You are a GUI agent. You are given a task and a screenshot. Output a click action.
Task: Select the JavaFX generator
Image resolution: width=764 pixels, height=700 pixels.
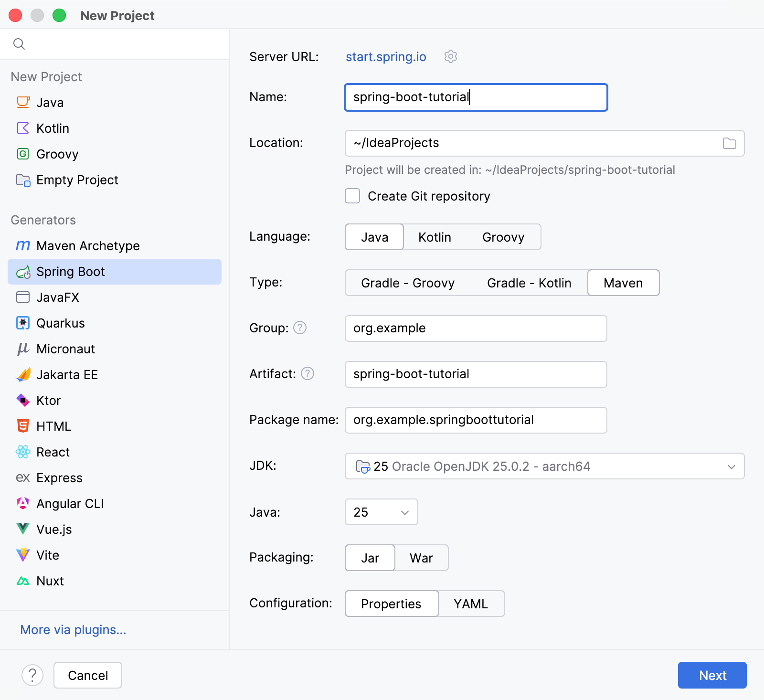click(x=57, y=297)
